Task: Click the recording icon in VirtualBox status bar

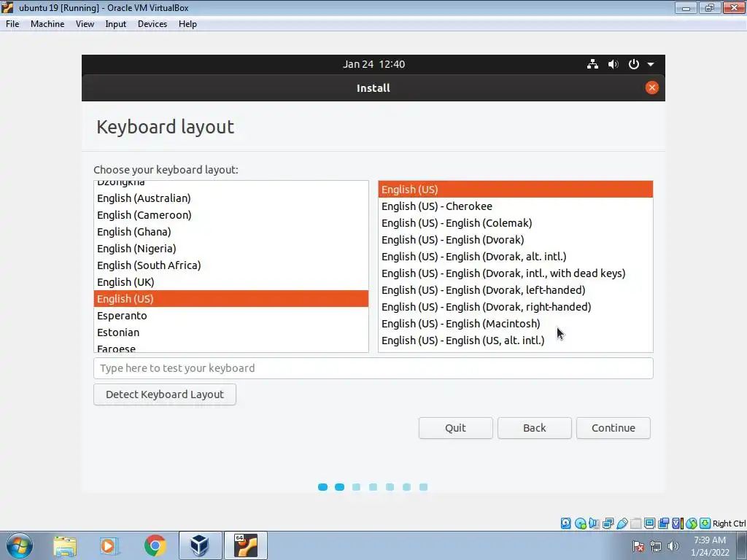Action: (x=663, y=524)
